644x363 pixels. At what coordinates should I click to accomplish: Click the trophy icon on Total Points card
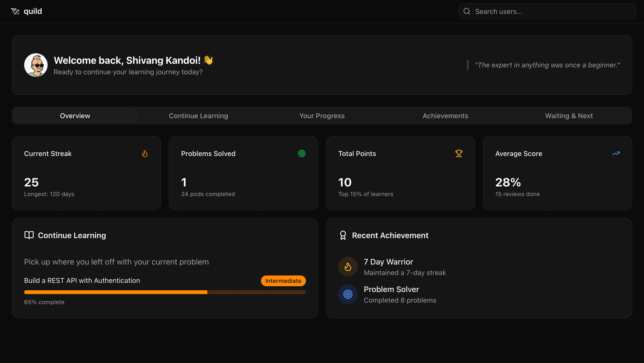point(459,153)
